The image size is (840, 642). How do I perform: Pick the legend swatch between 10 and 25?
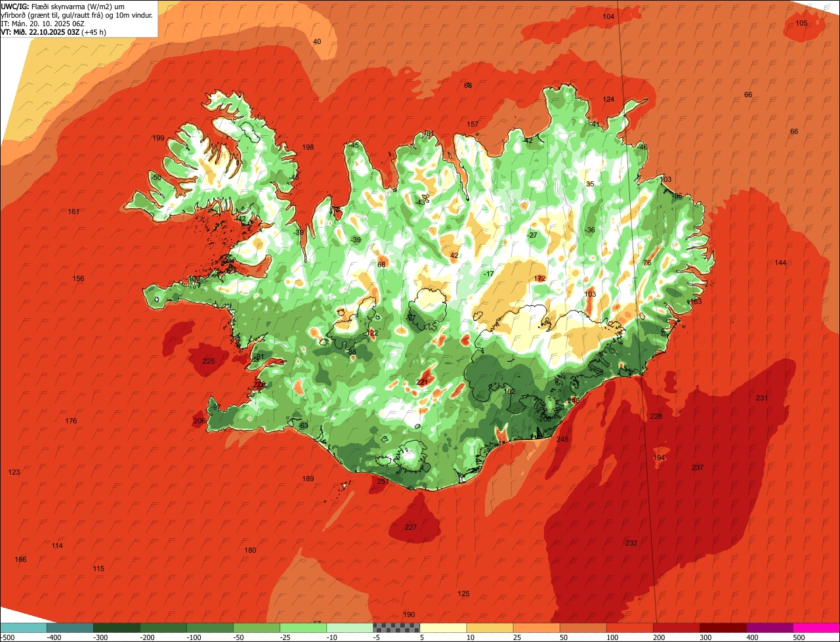tap(490, 628)
